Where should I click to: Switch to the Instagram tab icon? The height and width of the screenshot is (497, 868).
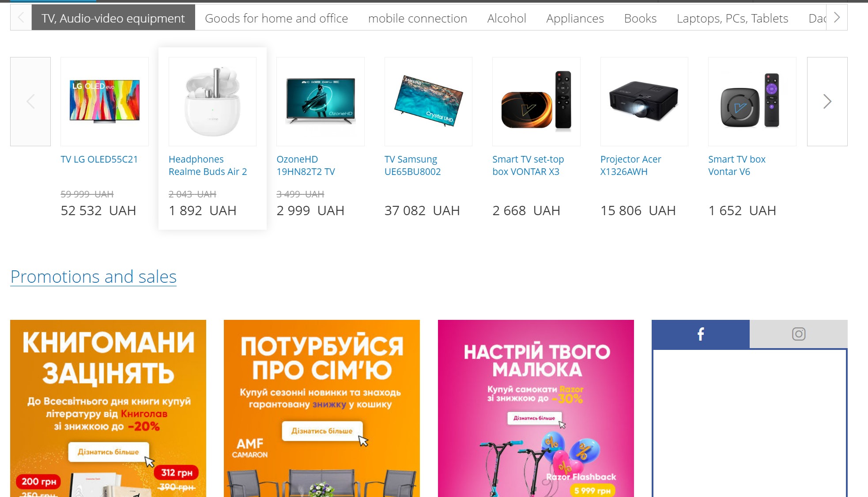pos(798,334)
